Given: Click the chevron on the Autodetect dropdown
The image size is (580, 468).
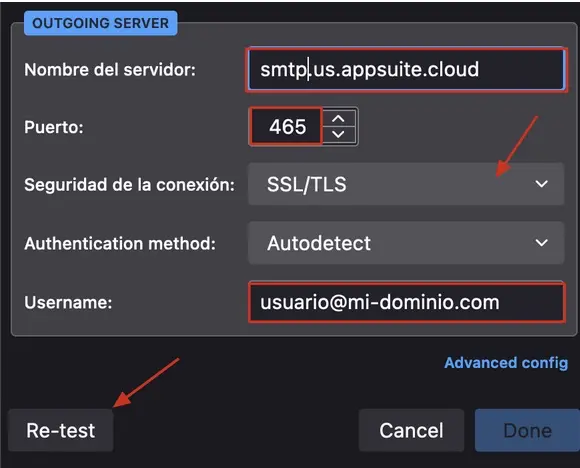Looking at the screenshot, I should pyautogui.click(x=542, y=243).
